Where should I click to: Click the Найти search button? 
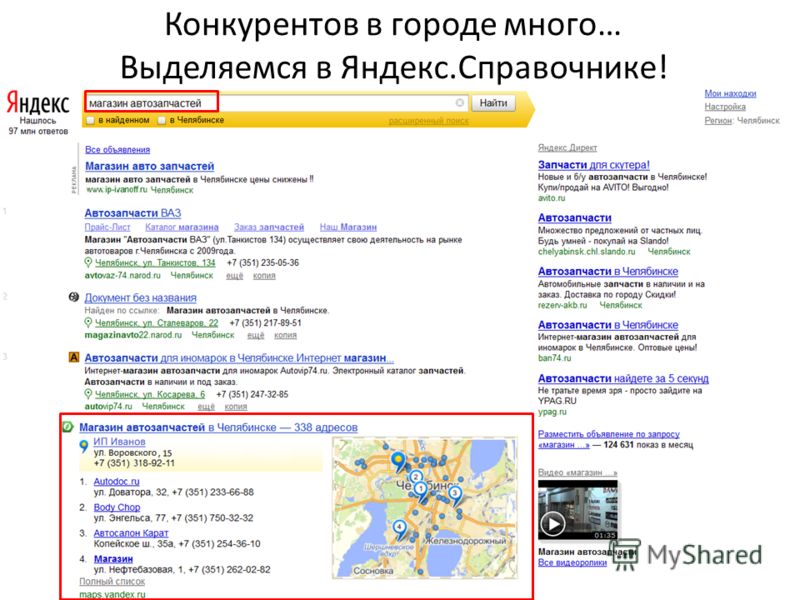click(x=493, y=103)
